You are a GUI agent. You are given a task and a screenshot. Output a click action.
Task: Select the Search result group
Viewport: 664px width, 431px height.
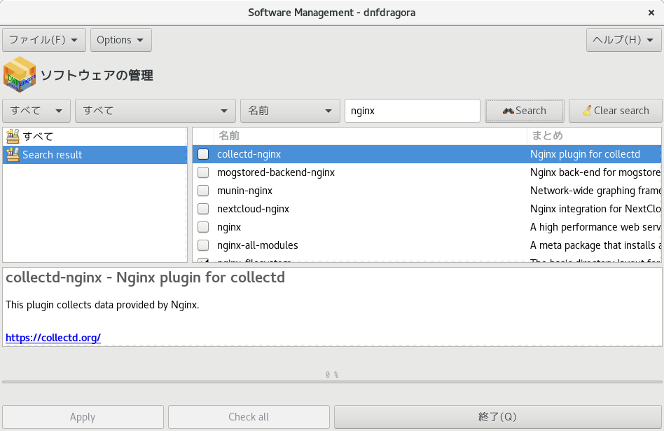[95, 155]
